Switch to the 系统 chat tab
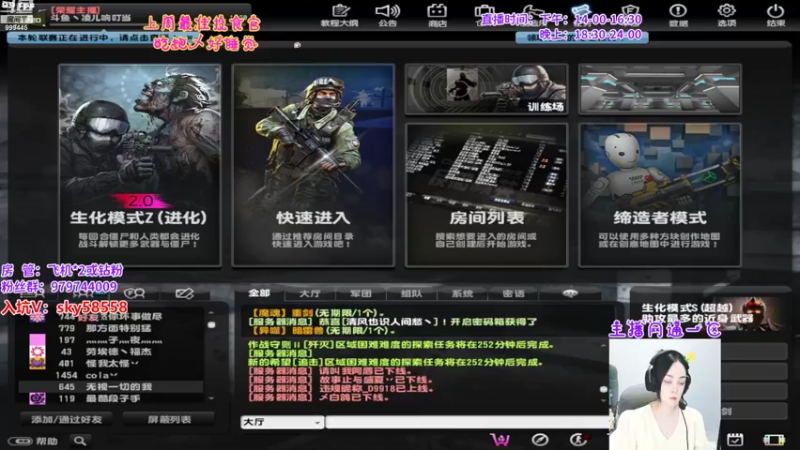Image resolution: width=800 pixels, height=450 pixels. 462,293
